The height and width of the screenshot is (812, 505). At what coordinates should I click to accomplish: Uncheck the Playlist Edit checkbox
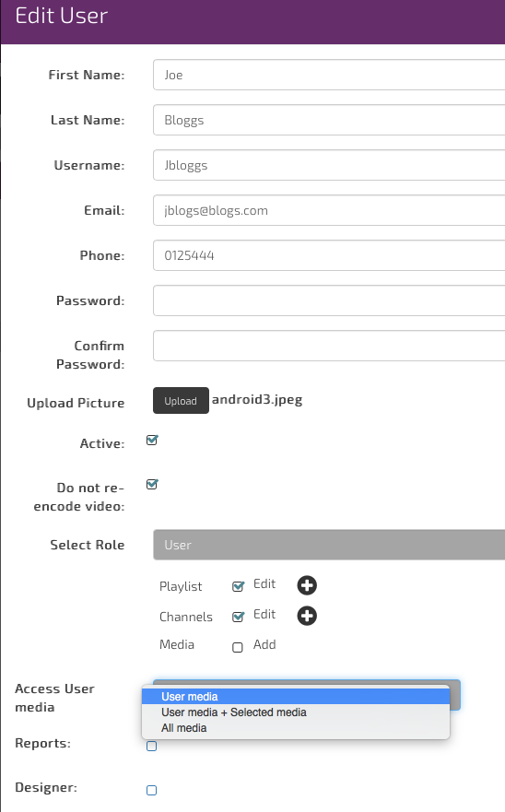click(x=238, y=586)
